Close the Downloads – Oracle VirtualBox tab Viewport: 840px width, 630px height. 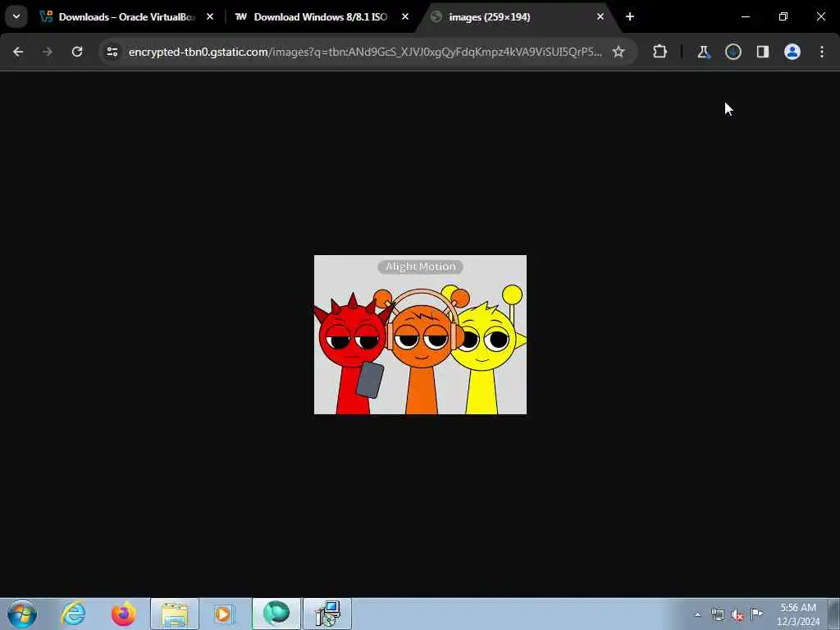click(210, 17)
